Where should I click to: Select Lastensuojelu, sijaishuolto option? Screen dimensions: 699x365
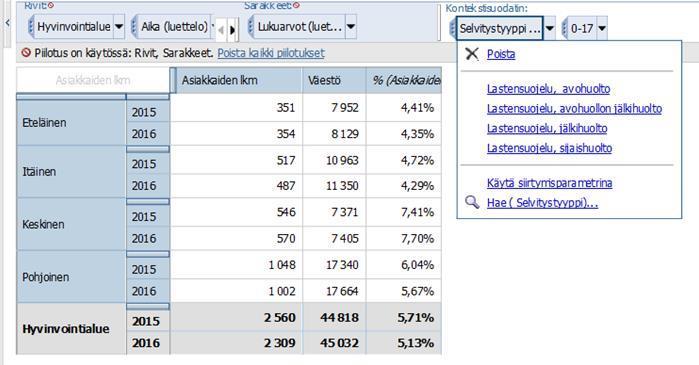click(549, 148)
